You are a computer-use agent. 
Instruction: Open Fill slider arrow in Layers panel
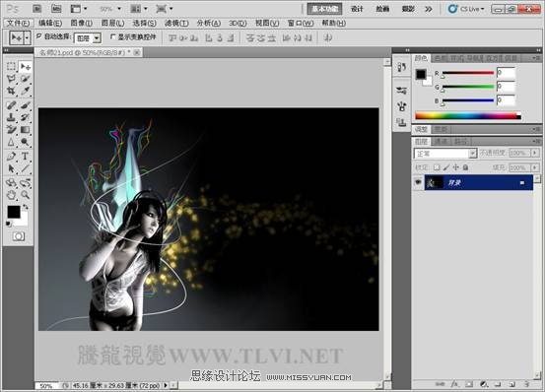pyautogui.click(x=535, y=167)
